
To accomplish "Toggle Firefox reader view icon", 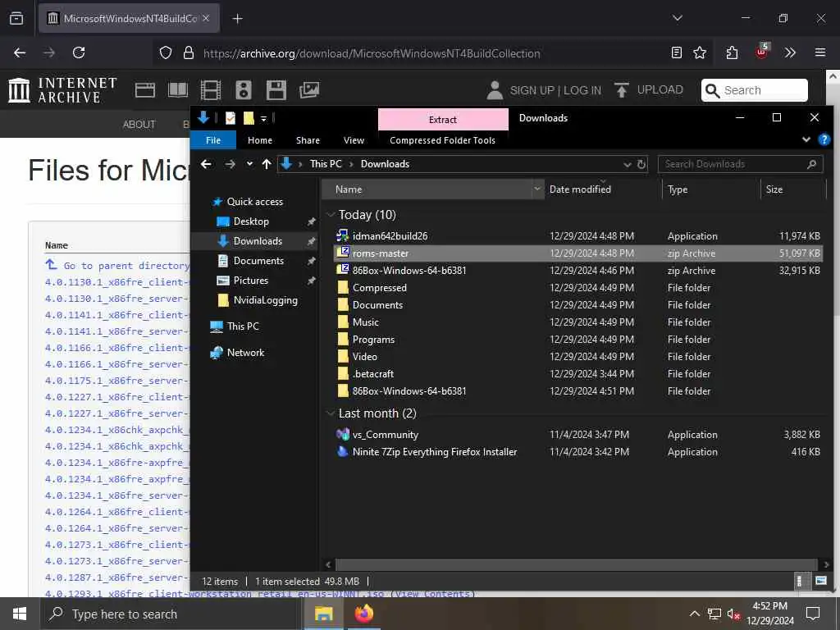I will point(677,52).
